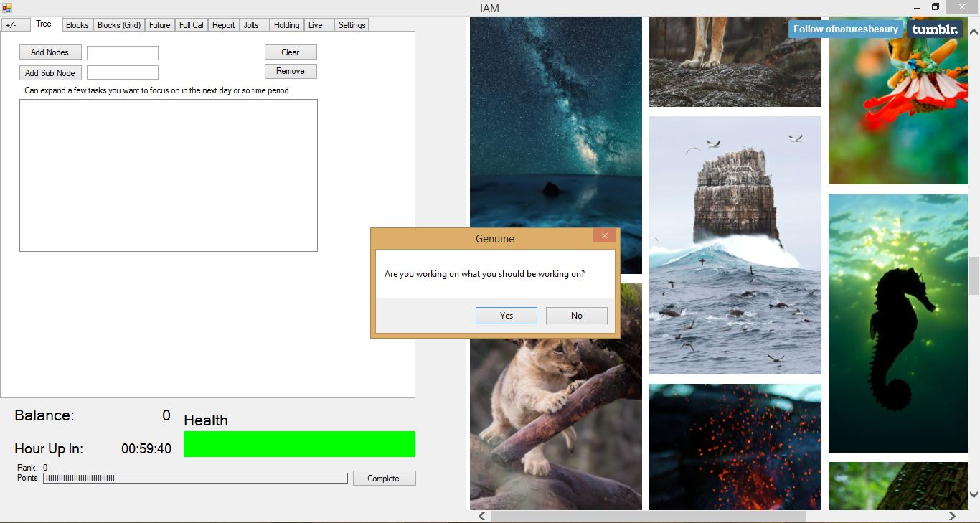Open the Settings tab
The width and height of the screenshot is (980, 523).
[x=352, y=25]
